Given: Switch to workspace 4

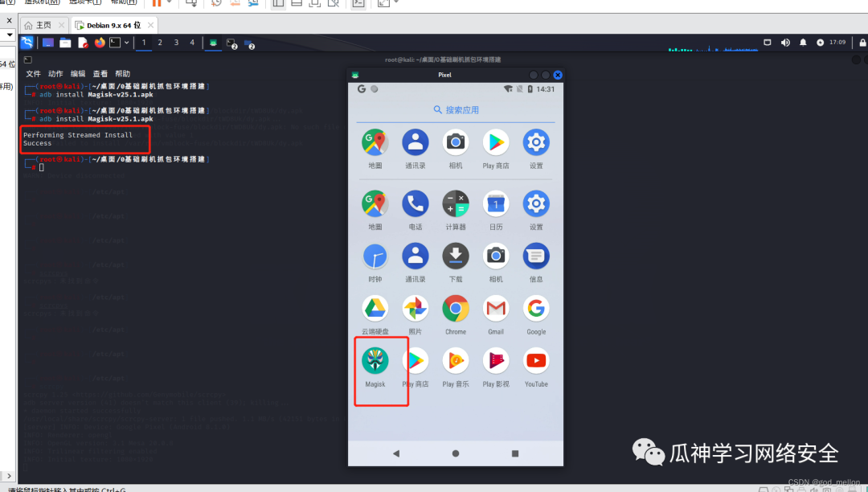Looking at the screenshot, I should click(x=192, y=43).
